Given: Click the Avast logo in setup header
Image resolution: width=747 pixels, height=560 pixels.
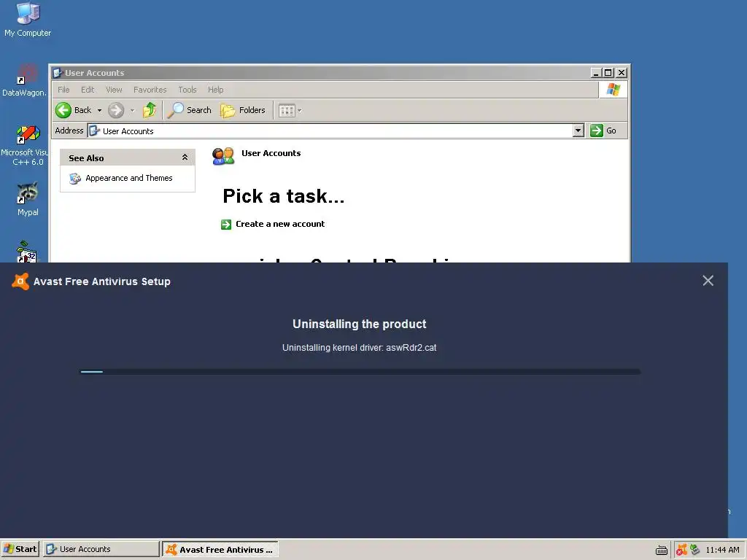Looking at the screenshot, I should [20, 281].
